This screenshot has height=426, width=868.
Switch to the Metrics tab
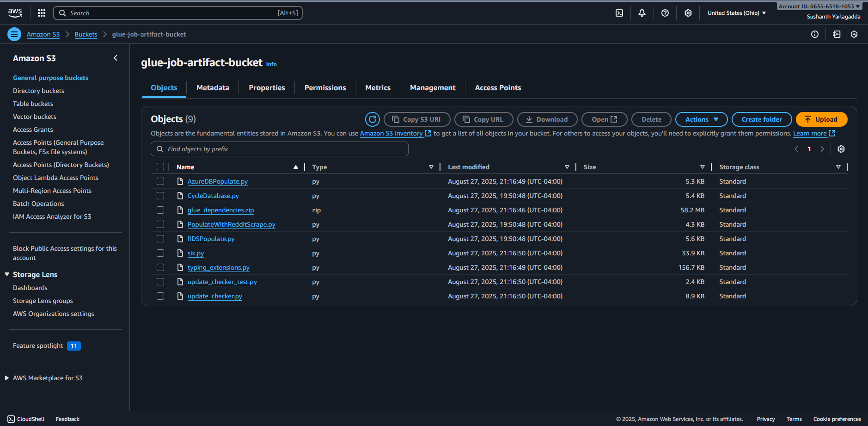(x=378, y=88)
